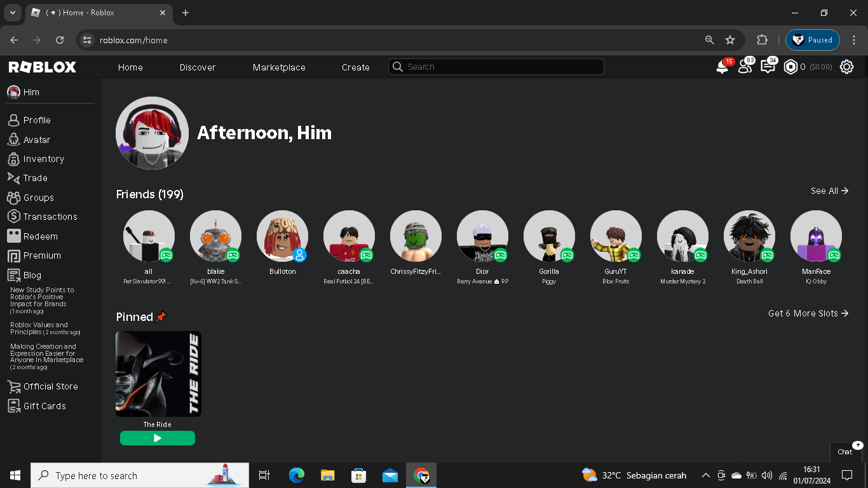Open Chrome three-dot menu
868x488 pixels.
pyautogui.click(x=854, y=40)
